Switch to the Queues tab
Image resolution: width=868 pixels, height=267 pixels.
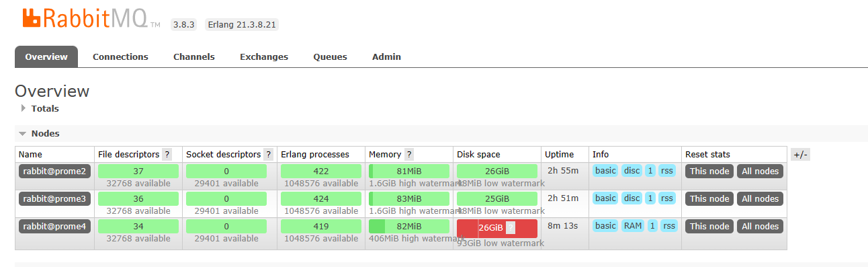pyautogui.click(x=330, y=56)
